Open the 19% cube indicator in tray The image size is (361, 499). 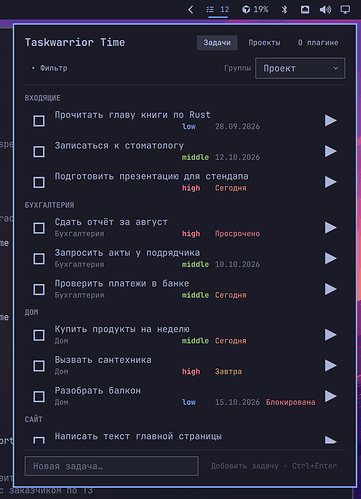click(255, 9)
